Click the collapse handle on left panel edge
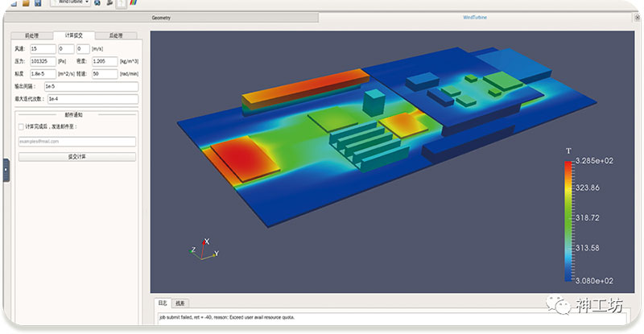The image size is (644, 334). [6, 170]
